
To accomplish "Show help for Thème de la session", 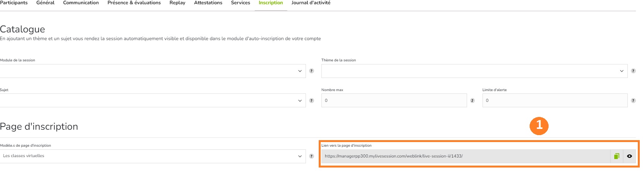I will (x=633, y=71).
